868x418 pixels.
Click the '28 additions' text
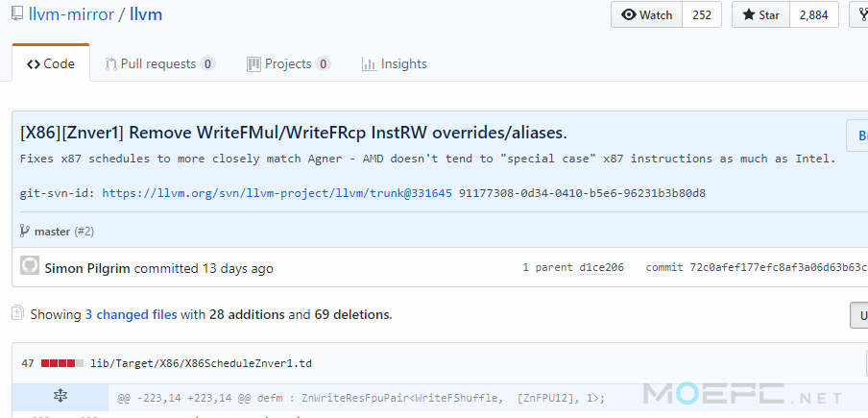point(247,314)
